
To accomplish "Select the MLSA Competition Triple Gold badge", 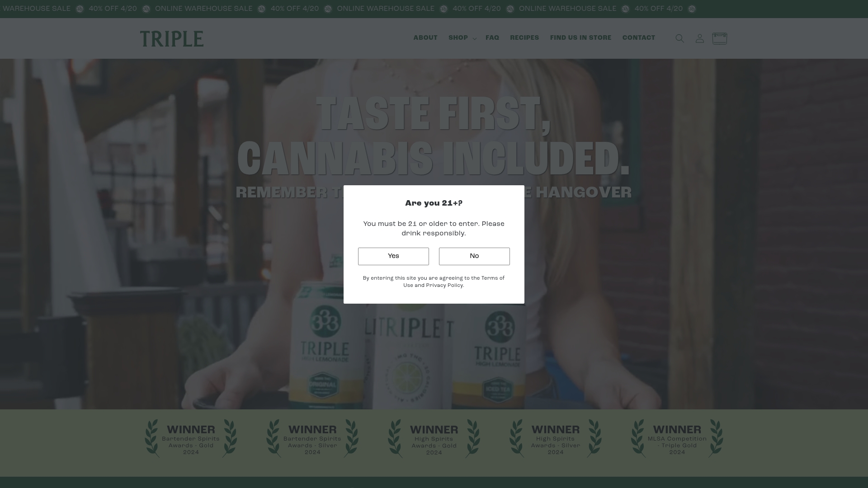I will 677,438.
